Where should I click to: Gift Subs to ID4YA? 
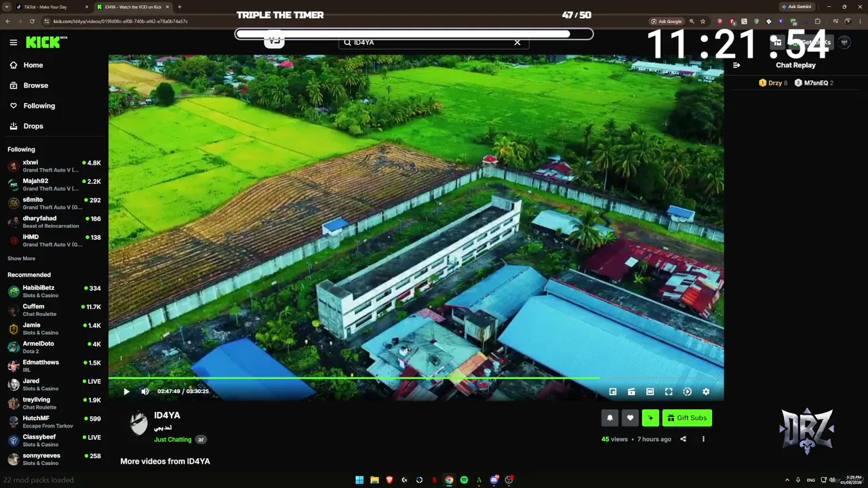click(687, 418)
